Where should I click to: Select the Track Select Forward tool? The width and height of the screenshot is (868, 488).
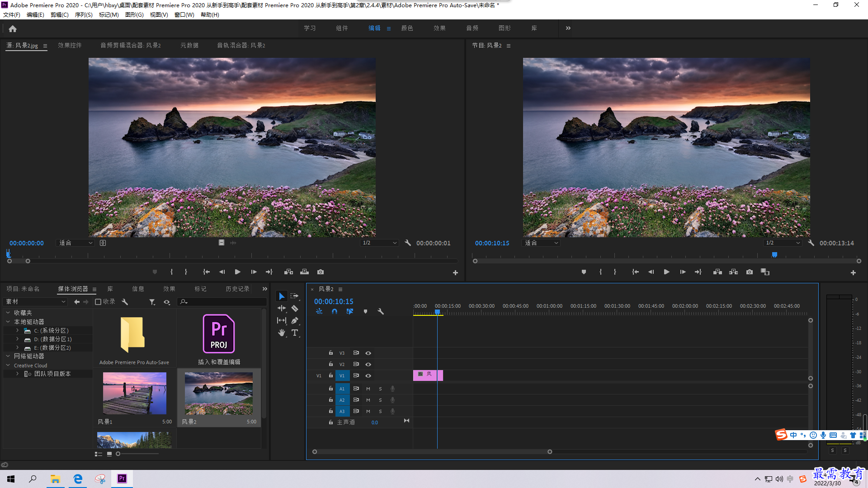pyautogui.click(x=295, y=296)
